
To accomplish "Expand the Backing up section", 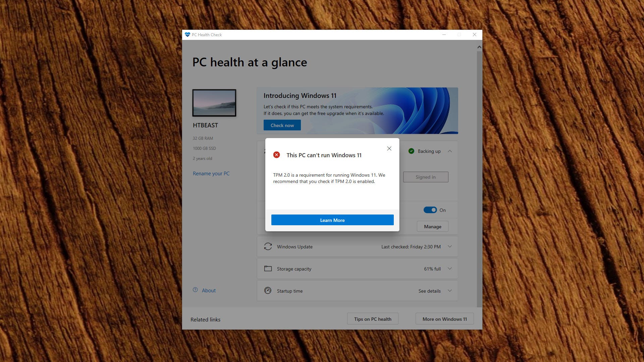I will (451, 151).
